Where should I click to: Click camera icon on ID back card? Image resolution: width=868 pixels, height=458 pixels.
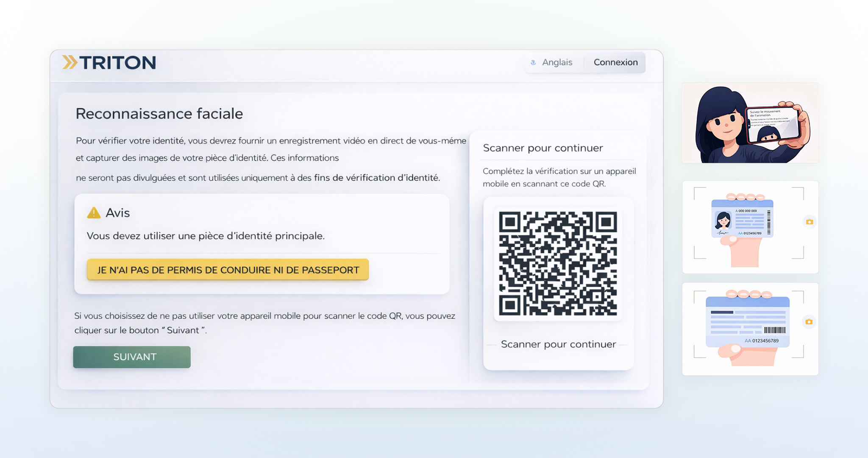809,322
